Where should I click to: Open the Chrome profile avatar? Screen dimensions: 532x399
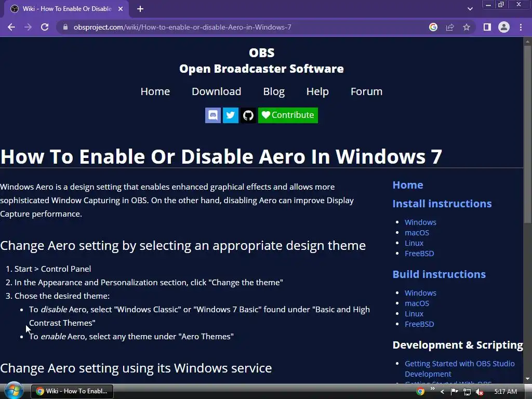[504, 27]
